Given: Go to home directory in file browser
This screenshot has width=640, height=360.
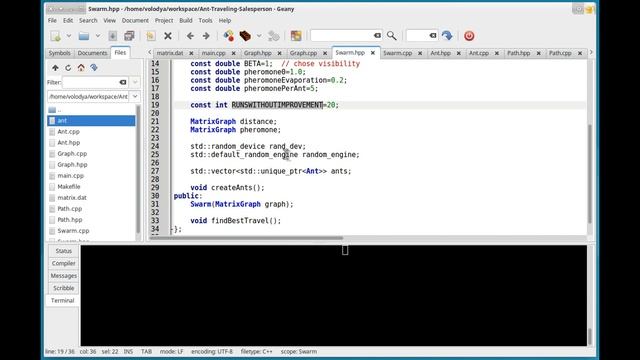Looking at the screenshot, I should pos(81,68).
